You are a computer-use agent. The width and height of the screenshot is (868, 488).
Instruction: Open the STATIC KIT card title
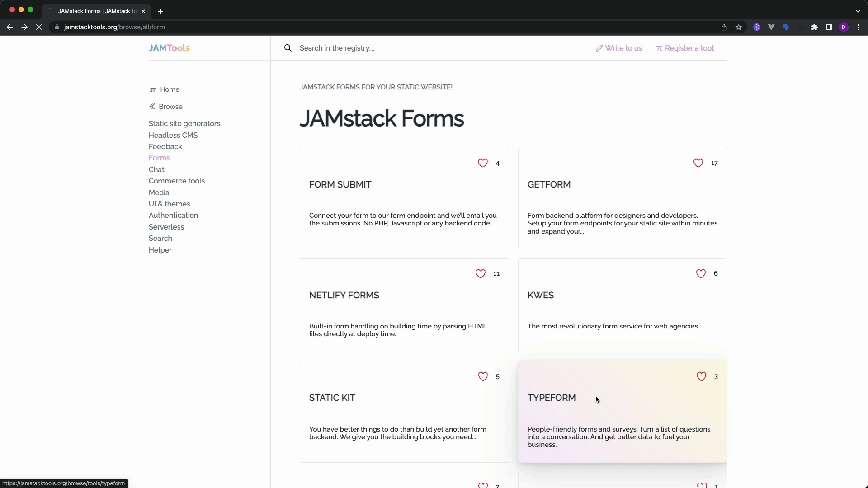(332, 398)
